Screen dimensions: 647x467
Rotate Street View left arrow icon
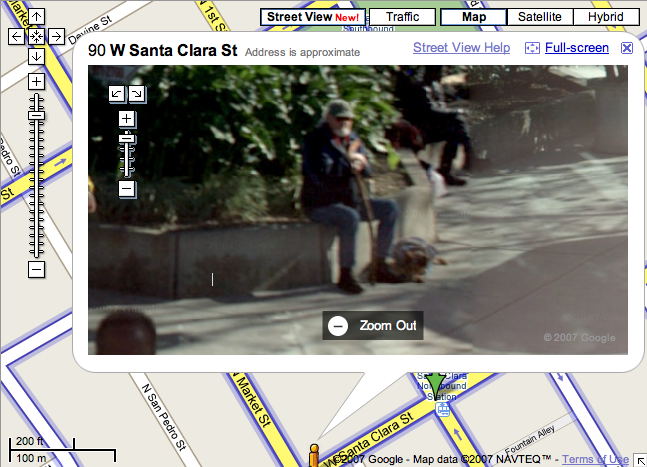(x=116, y=94)
